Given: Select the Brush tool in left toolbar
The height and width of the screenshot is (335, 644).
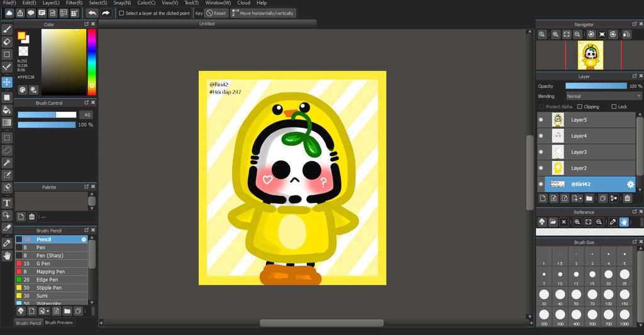Looking at the screenshot, I should (7, 30).
